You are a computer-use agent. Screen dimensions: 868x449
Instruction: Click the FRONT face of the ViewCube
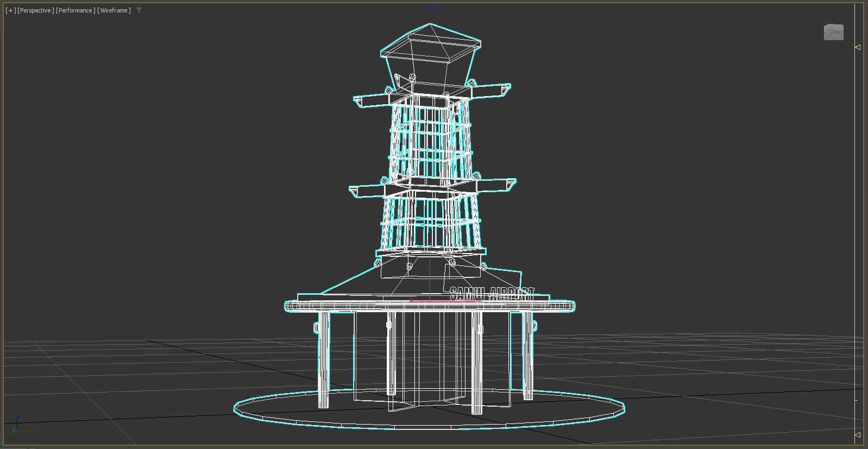[834, 33]
